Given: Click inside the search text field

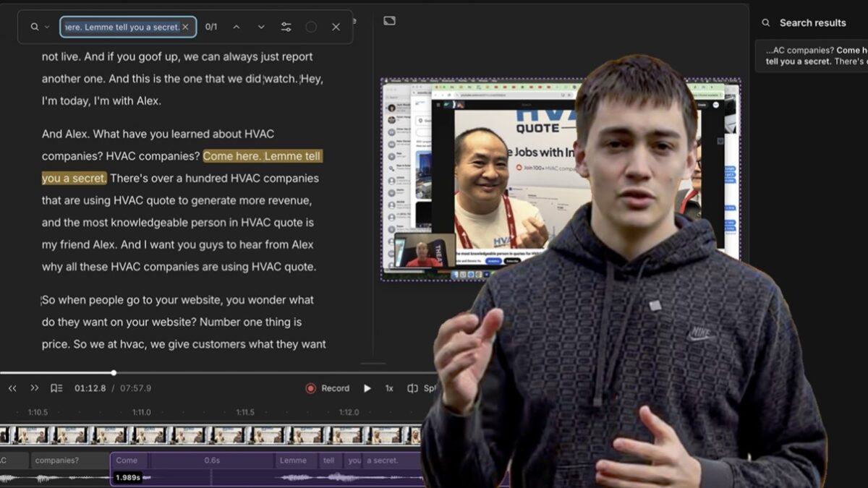Looking at the screenshot, I should [122, 27].
